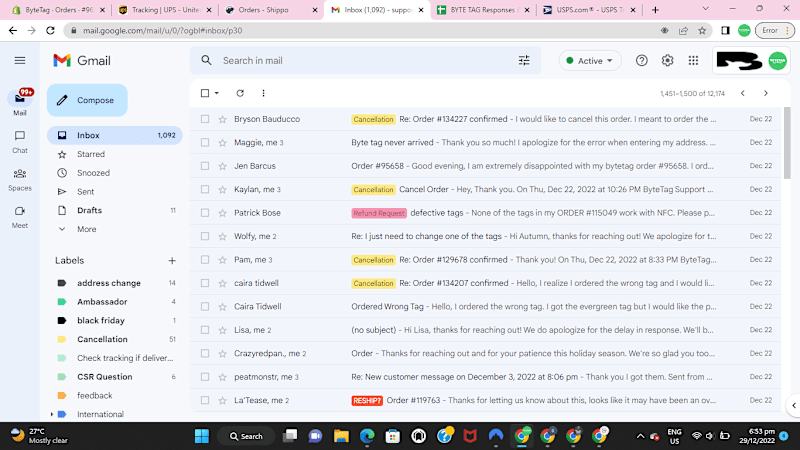Viewport: 800px width, 450px height.
Task: Open Gmail settings gear
Action: click(667, 61)
